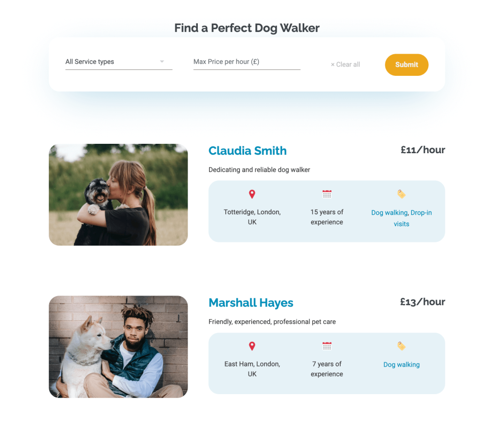Open Marshall Hayes's profile name link
Screen dimensions: 504x433
(251, 303)
